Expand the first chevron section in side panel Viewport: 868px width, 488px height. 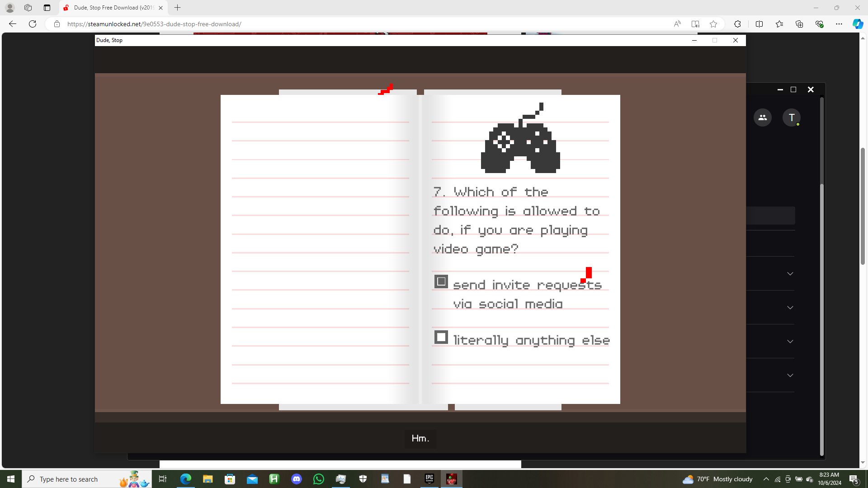[x=790, y=274]
